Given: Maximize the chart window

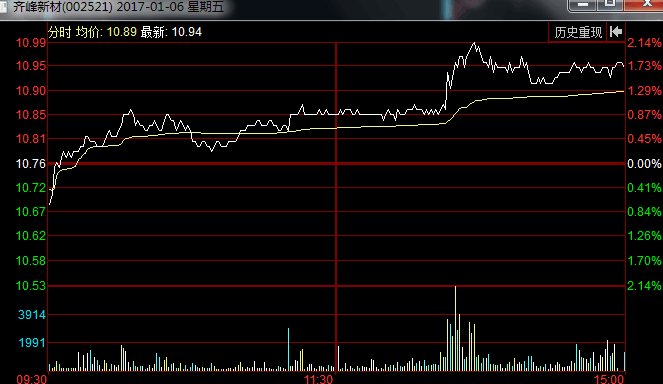Looking at the screenshot, I should point(610,5).
